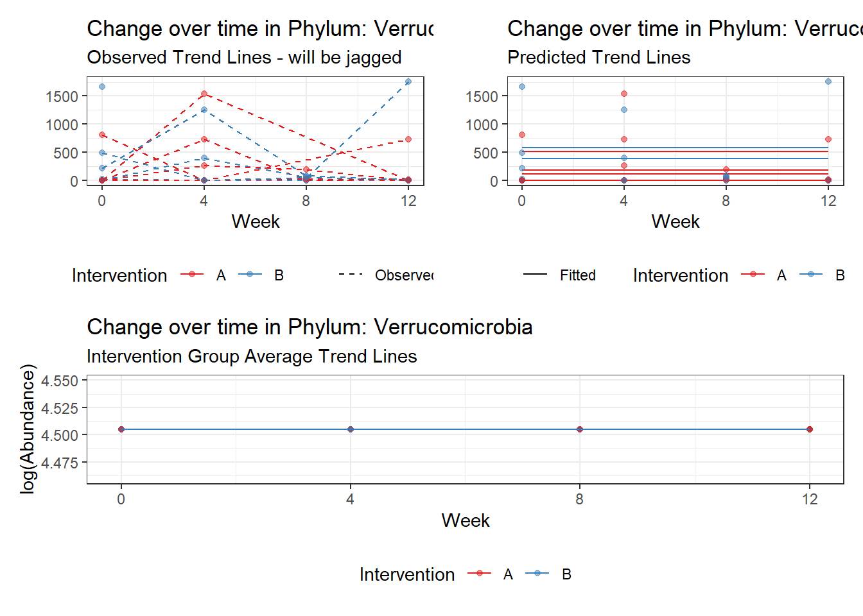The height and width of the screenshot is (616, 863).
Task: Select the week 12 point in Group Average plot
Action: 809,429
